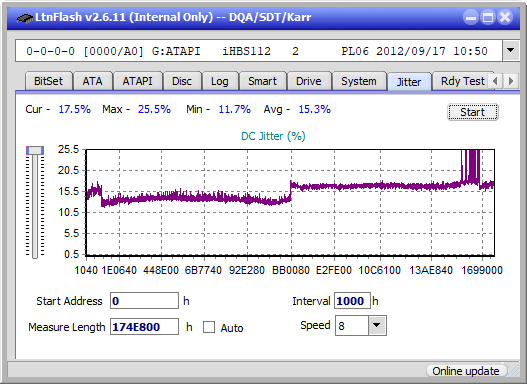Switch to the BitSet tab

(48, 81)
